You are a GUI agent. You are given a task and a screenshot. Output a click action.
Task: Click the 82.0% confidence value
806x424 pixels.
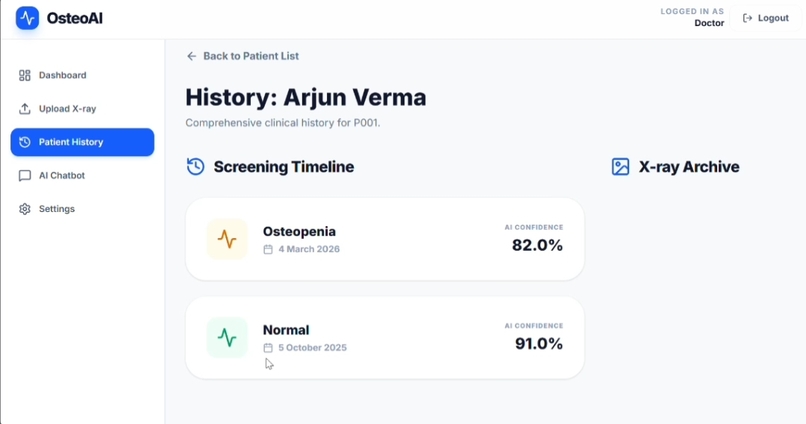point(537,246)
